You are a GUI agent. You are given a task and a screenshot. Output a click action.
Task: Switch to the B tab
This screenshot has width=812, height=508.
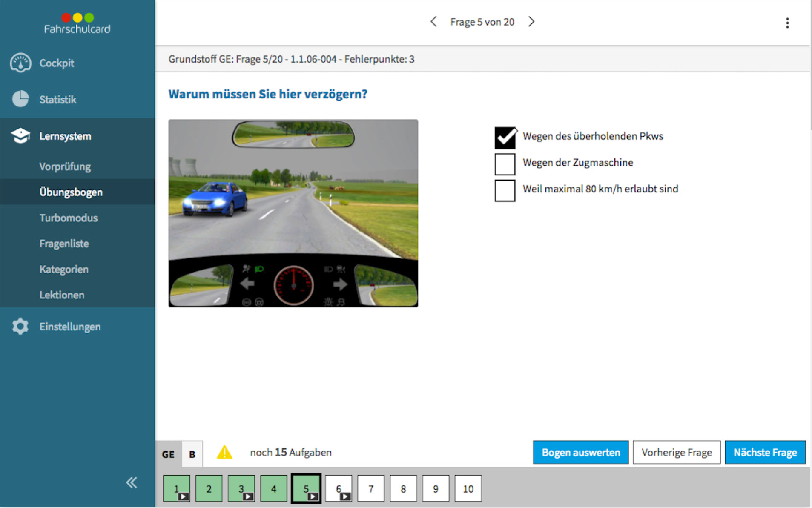tap(192, 454)
